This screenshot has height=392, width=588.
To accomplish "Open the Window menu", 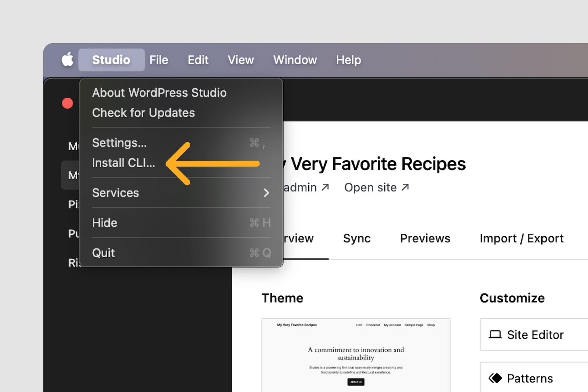I will (x=294, y=60).
